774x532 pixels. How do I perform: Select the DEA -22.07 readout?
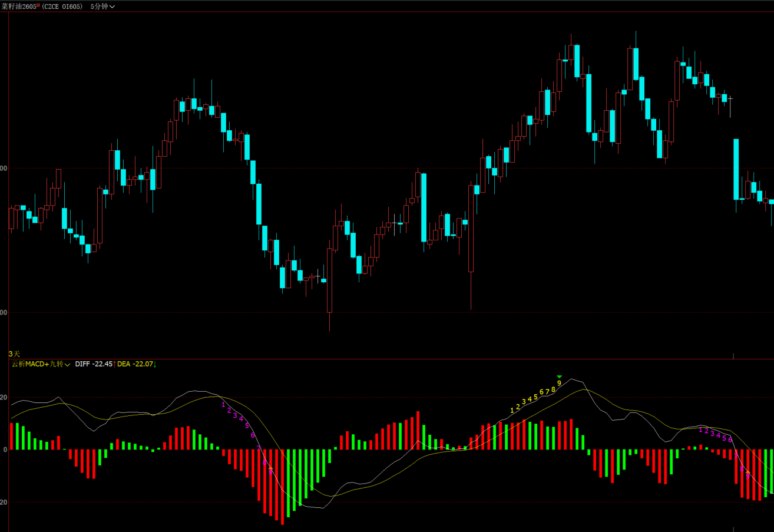click(134, 364)
